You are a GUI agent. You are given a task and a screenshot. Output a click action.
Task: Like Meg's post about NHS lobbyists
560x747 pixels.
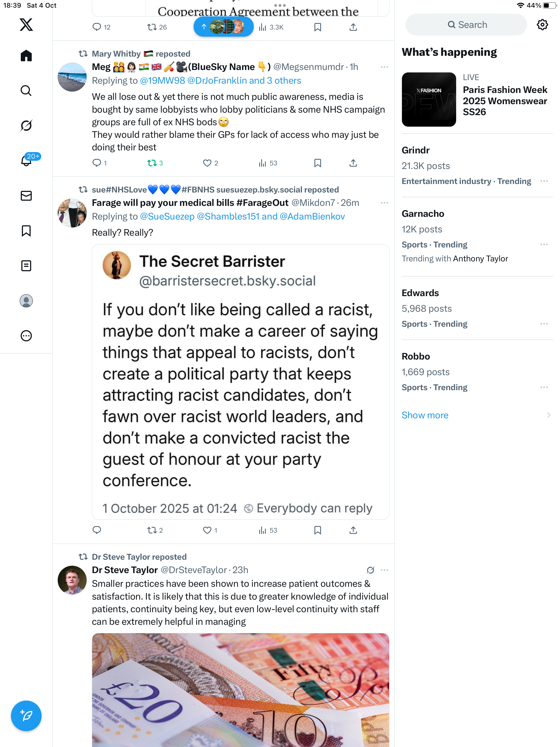tap(207, 163)
